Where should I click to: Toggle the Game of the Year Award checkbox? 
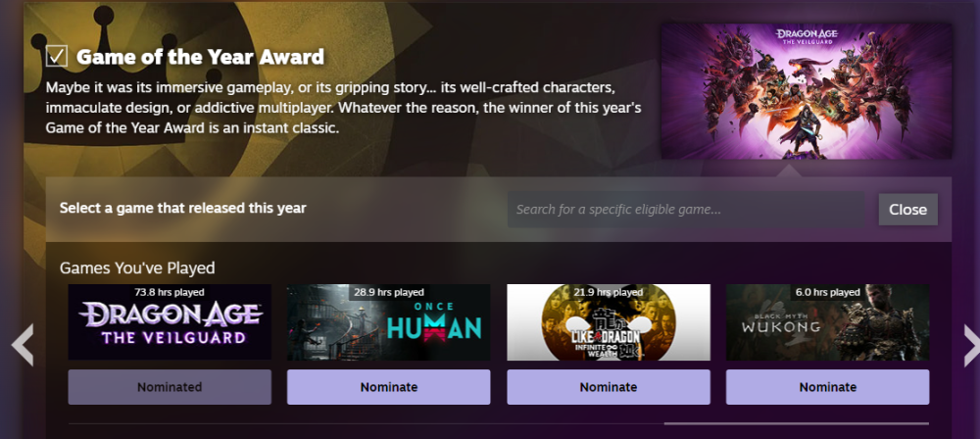56,56
